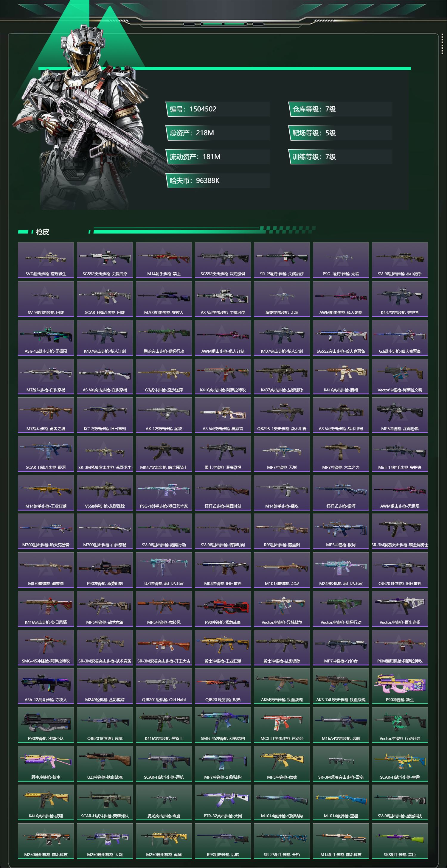The width and height of the screenshot is (447, 868).
Task: Open the AKM突击步枪-铁血战魂 skin tile
Action: 282,686
